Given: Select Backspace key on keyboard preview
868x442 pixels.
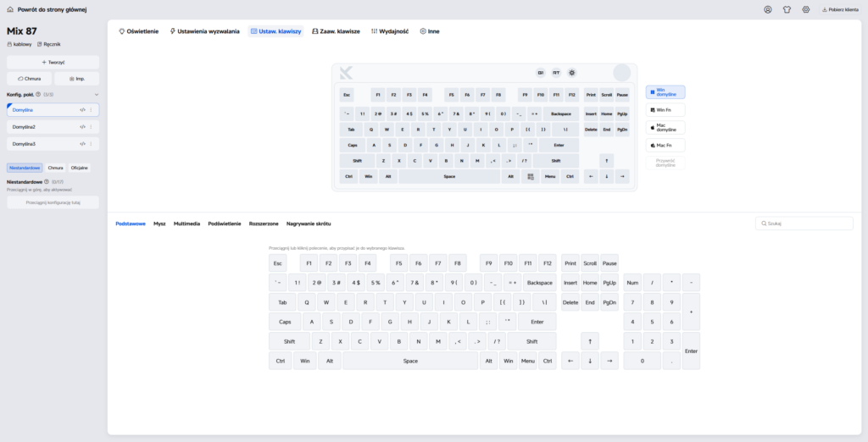Looking at the screenshot, I should (x=561, y=114).
